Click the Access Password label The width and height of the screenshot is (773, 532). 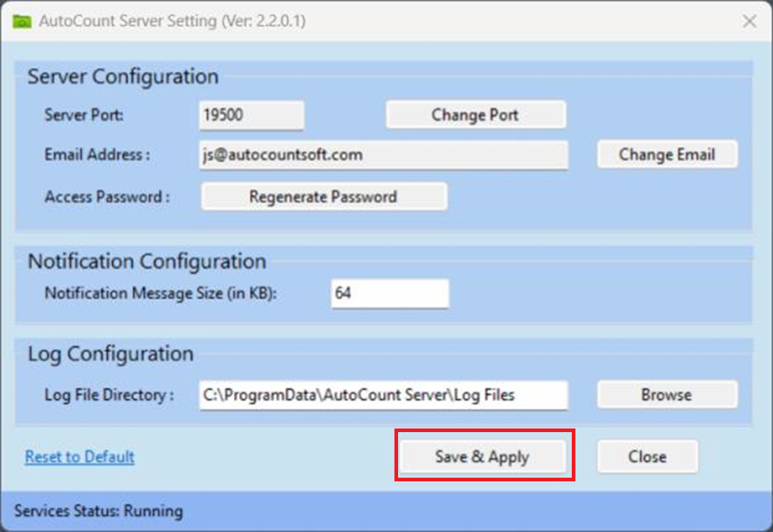107,197
